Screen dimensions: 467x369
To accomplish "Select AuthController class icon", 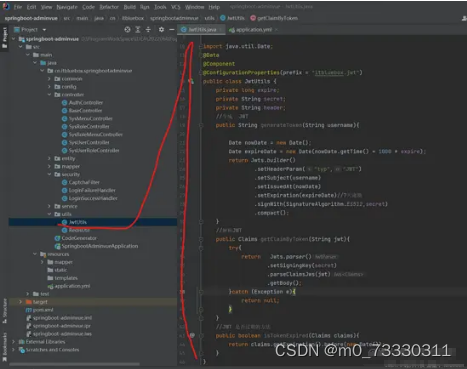I will point(65,103).
